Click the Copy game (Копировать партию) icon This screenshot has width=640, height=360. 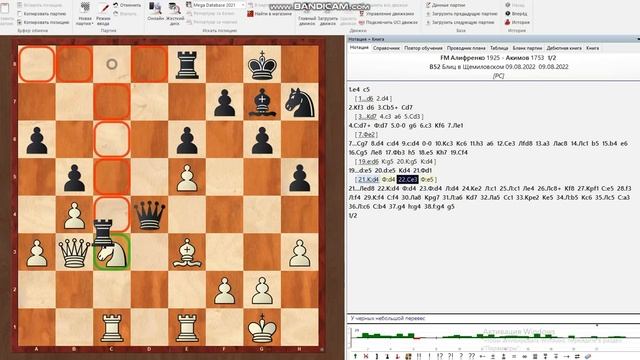pyautogui.click(x=20, y=14)
